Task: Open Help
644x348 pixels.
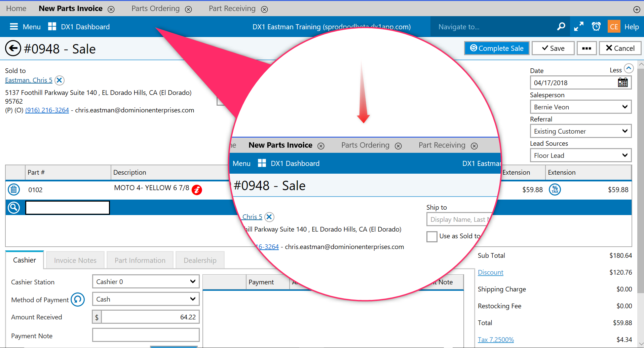Action: (x=632, y=27)
